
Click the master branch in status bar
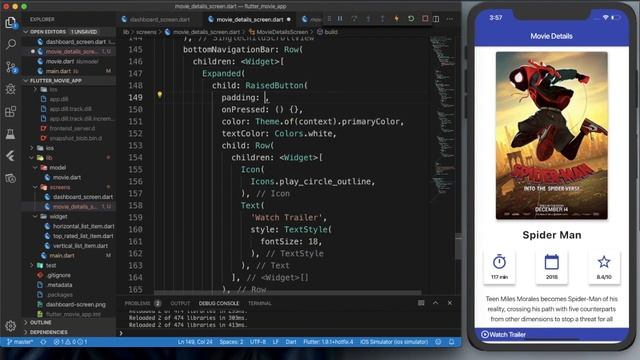point(20,342)
